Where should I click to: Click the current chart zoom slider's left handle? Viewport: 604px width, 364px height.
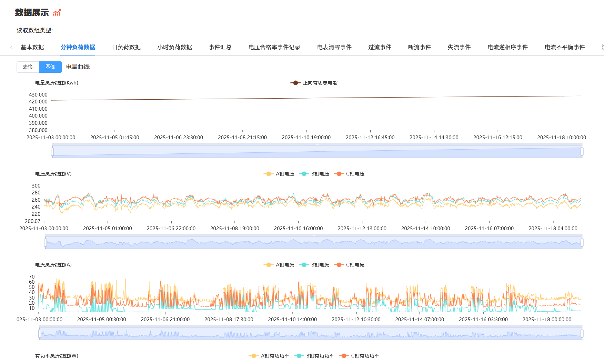pyautogui.click(x=40, y=334)
